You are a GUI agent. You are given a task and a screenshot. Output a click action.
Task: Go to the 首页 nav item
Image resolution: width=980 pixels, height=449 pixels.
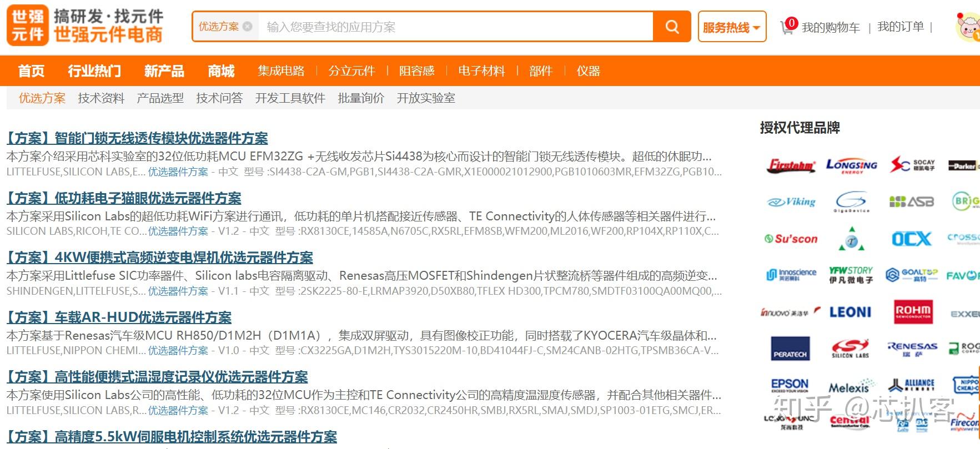pyautogui.click(x=31, y=70)
